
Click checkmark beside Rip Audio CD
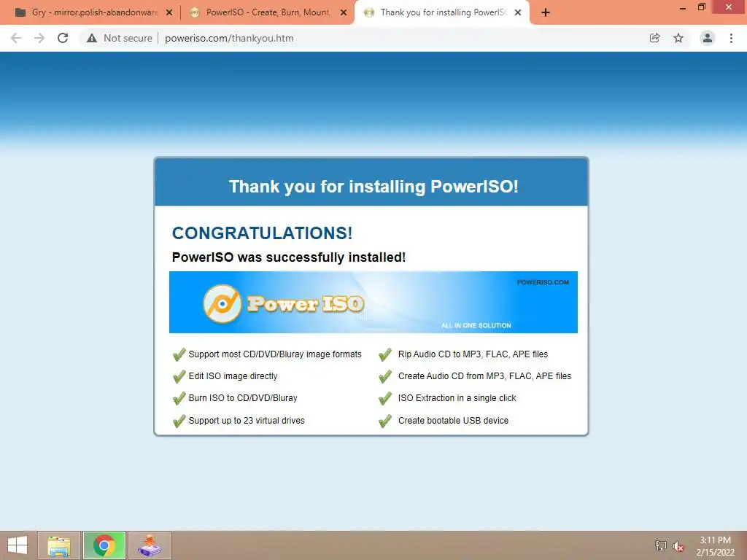click(x=385, y=355)
